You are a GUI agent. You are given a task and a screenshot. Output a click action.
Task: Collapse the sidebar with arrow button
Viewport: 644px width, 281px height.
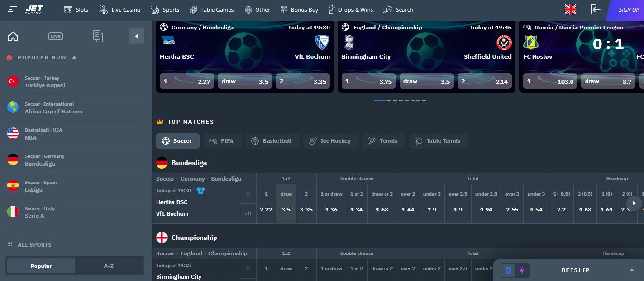pyautogui.click(x=137, y=36)
